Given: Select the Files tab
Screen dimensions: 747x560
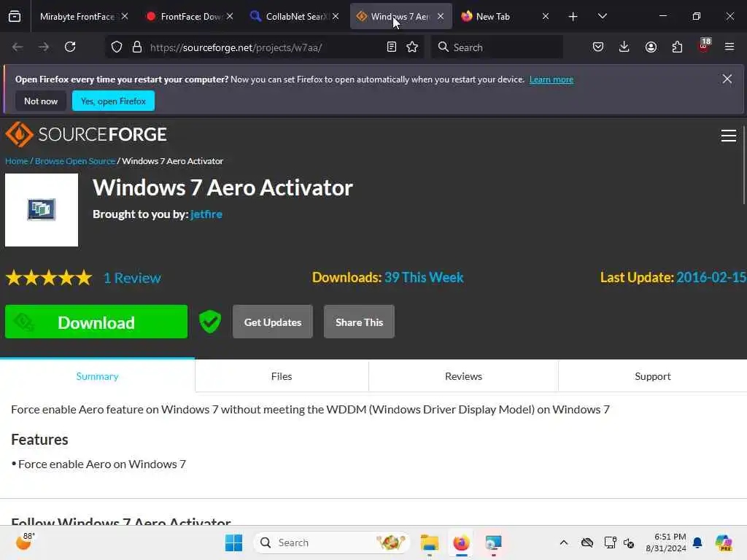Looking at the screenshot, I should click(x=282, y=376).
